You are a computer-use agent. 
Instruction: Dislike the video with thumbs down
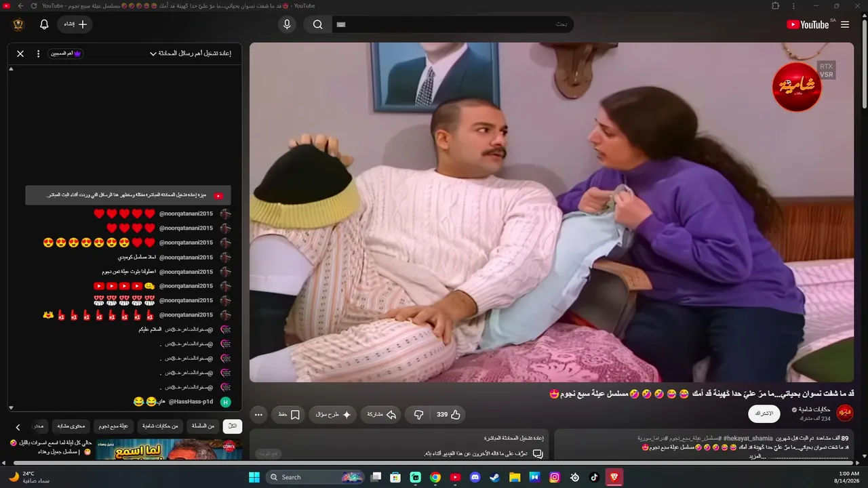419,414
